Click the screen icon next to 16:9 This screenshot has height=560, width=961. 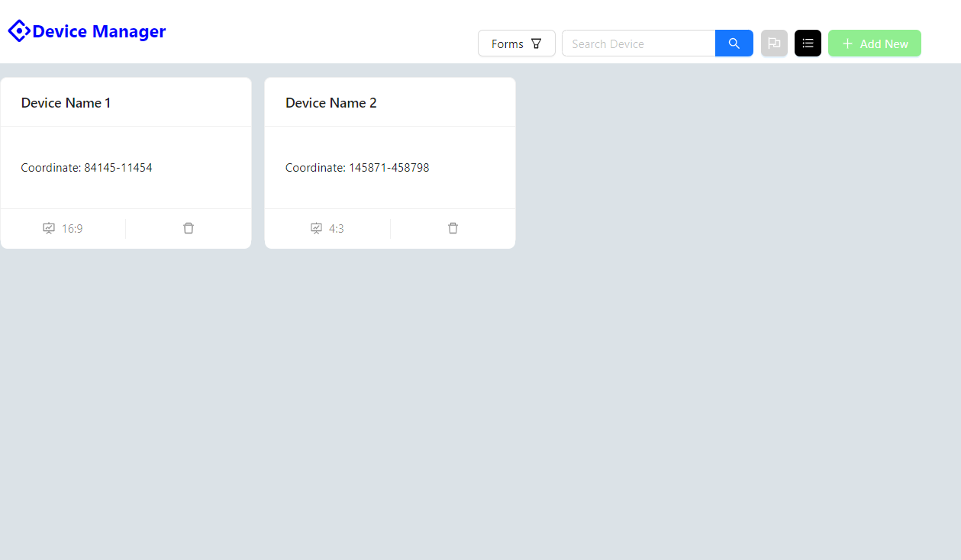[x=49, y=228]
